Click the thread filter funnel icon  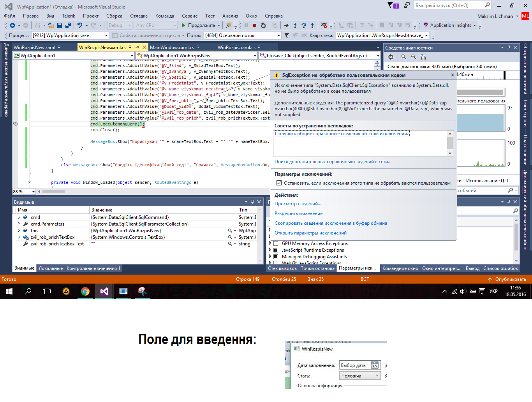click(287, 35)
